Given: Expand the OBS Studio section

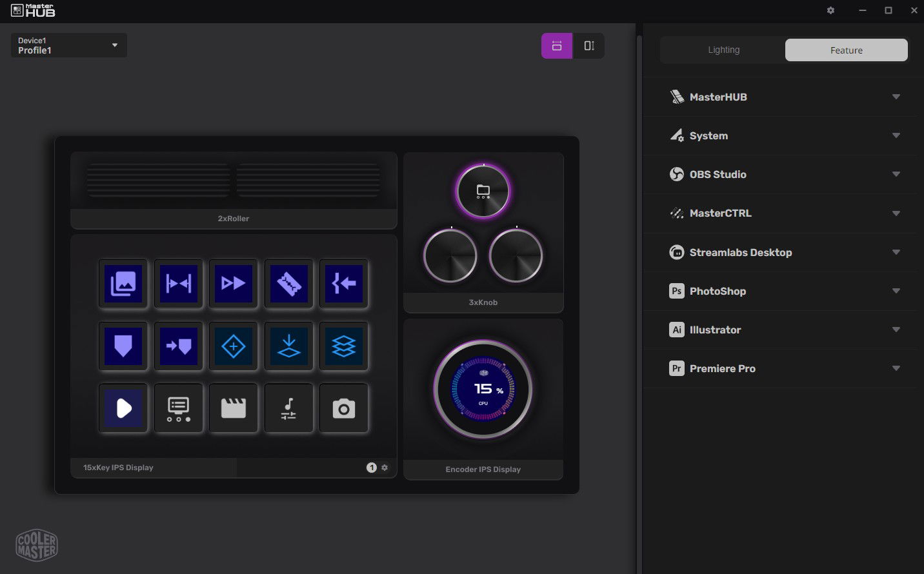Looking at the screenshot, I should coord(896,174).
